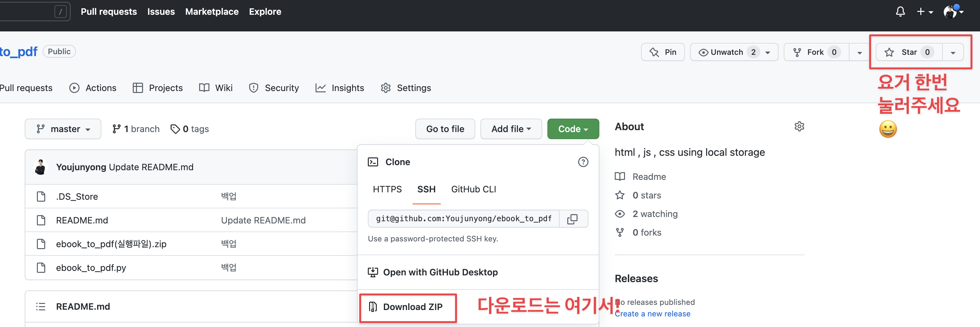Star the repository
The width and height of the screenshot is (980, 327).
[x=909, y=52]
